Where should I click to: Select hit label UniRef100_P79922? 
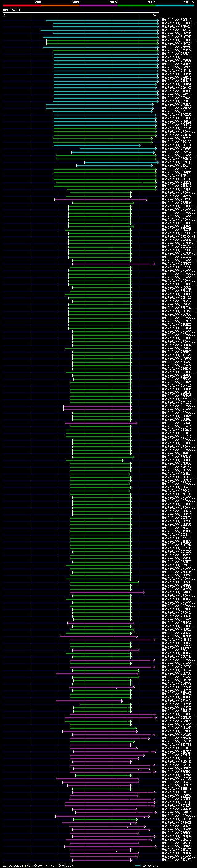point(177,287)
